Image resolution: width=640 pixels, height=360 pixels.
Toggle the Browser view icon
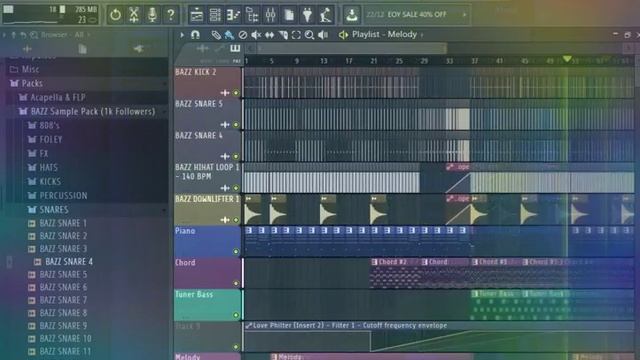click(x=252, y=15)
